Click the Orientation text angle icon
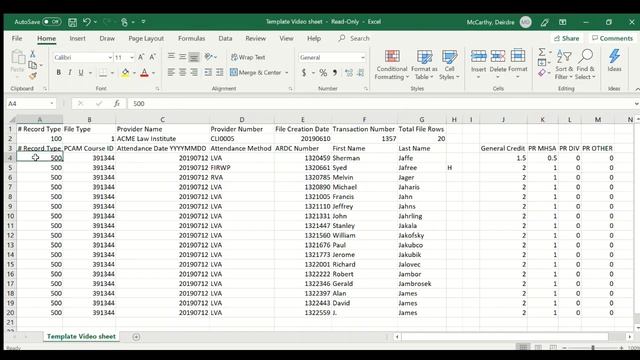Viewport: 640px width, 360px height. click(x=209, y=57)
